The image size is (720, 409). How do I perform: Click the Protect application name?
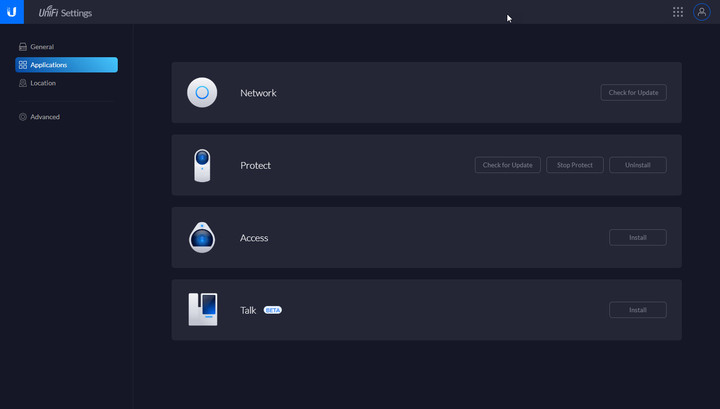(x=255, y=165)
